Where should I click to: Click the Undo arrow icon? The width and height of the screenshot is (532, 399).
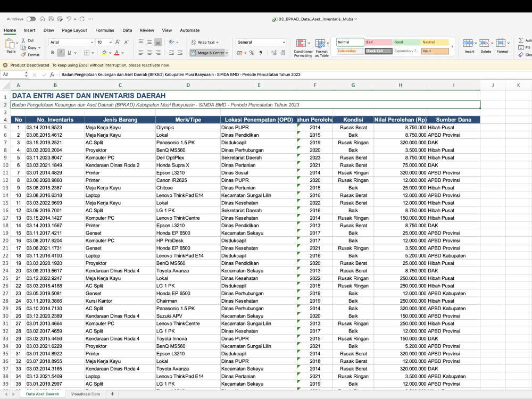(x=69, y=19)
